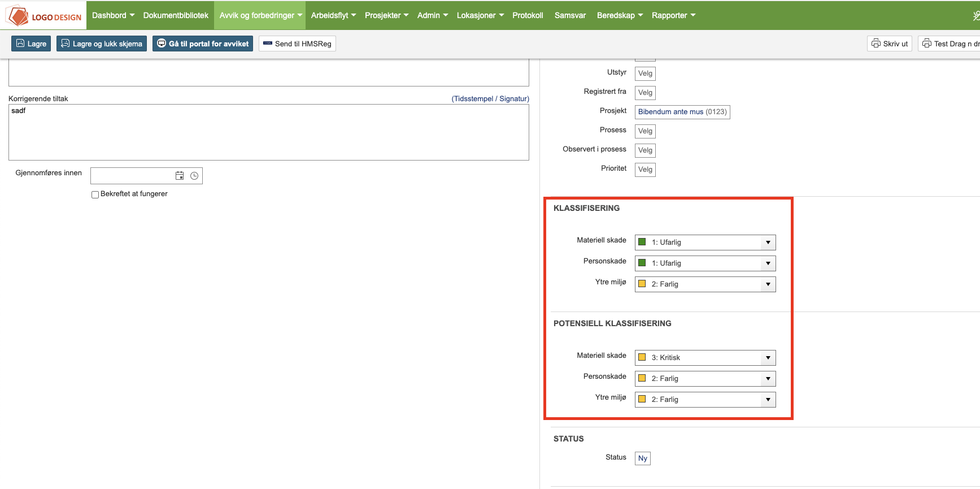Click the HMSReg icon on Send button
The width and height of the screenshot is (980, 489).
point(268,44)
